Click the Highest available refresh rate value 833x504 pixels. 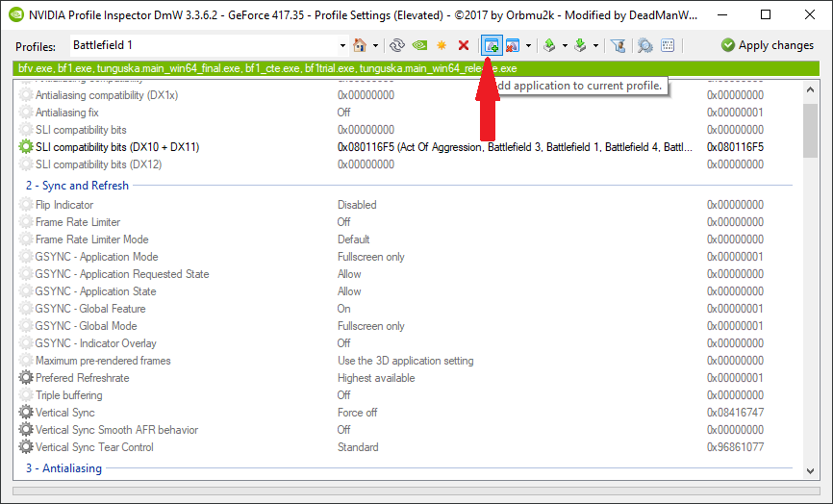pyautogui.click(x=376, y=378)
